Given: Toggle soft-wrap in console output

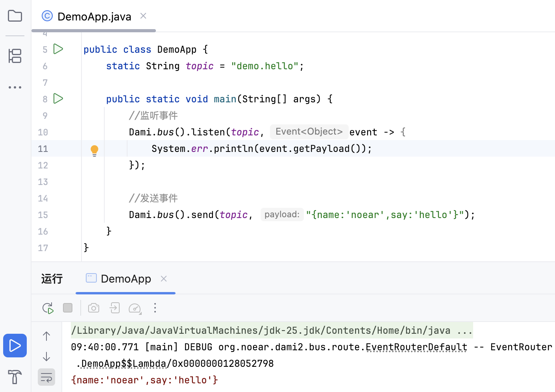Looking at the screenshot, I should (x=46, y=377).
